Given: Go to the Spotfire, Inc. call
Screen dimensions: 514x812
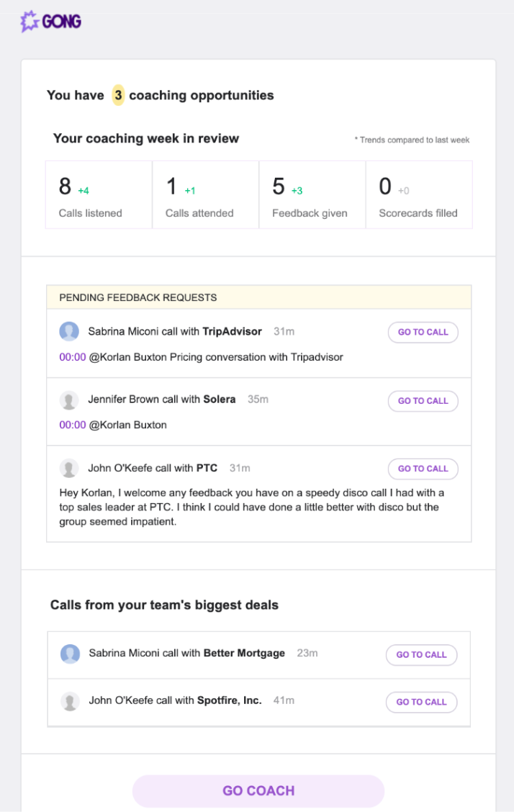Looking at the screenshot, I should pos(421,702).
